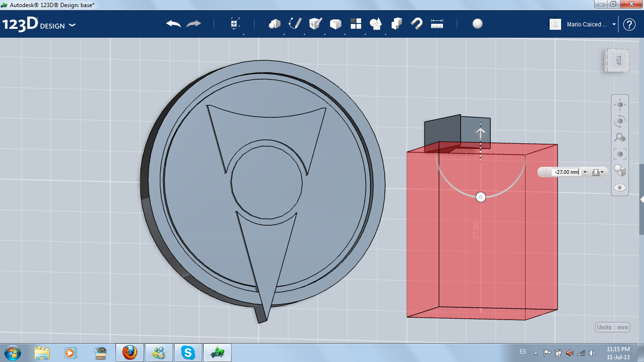Select the Snap magnet tool
644x362 pixels.
[x=417, y=24]
